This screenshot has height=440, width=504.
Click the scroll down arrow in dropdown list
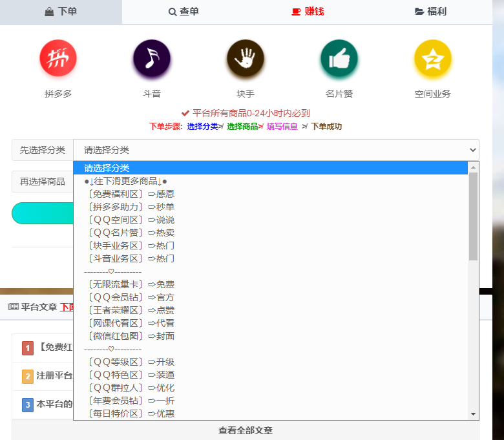tap(473, 414)
